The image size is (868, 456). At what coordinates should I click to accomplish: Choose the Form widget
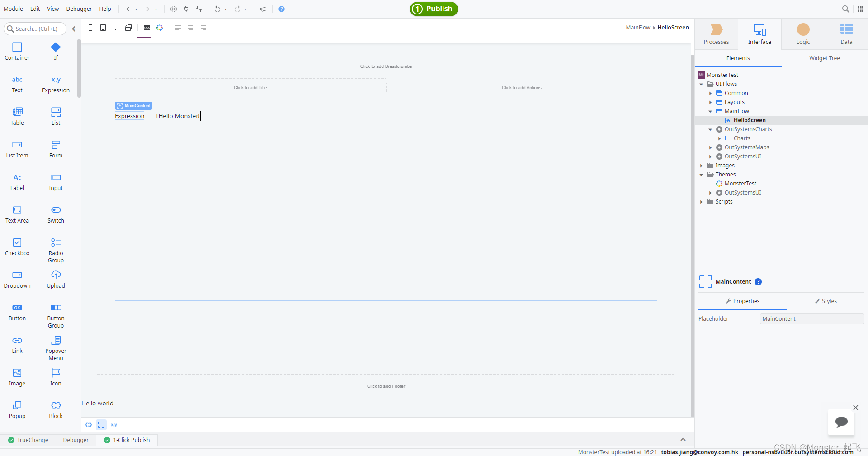pyautogui.click(x=56, y=149)
